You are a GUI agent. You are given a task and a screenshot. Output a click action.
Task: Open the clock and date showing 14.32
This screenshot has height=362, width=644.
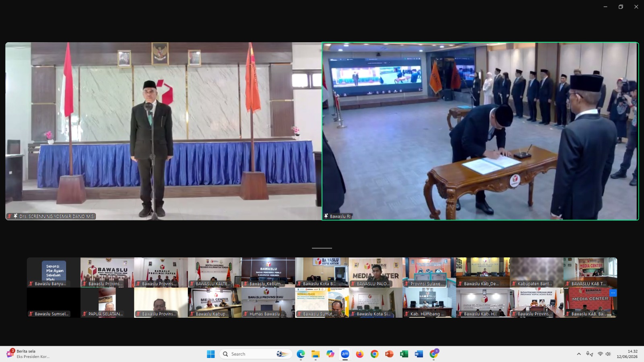(x=627, y=354)
